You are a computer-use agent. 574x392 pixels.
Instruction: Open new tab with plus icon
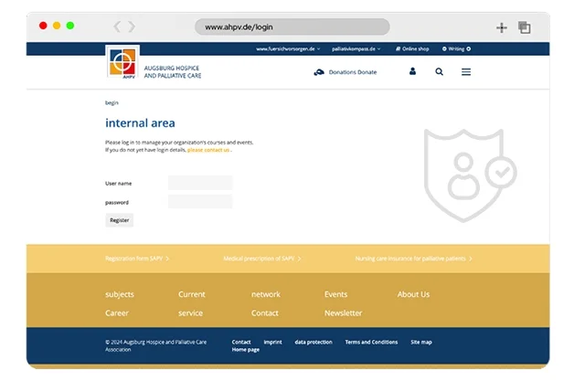[502, 27]
